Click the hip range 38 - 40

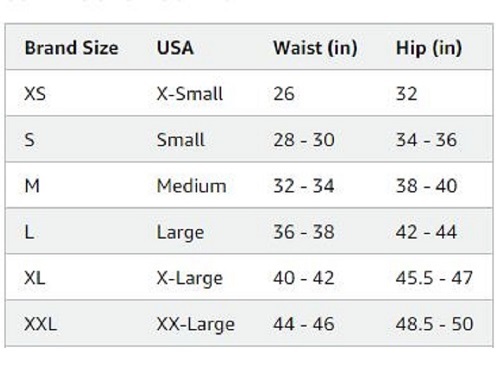point(426,186)
